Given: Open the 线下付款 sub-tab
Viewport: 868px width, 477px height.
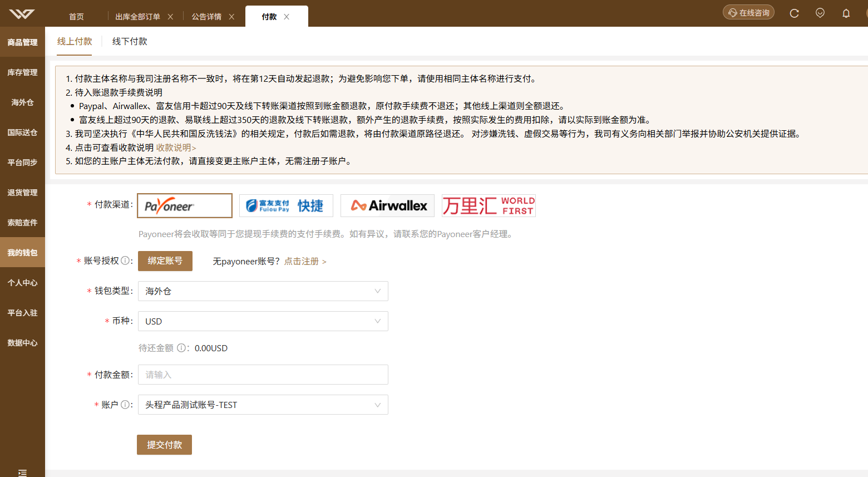Looking at the screenshot, I should point(130,41).
